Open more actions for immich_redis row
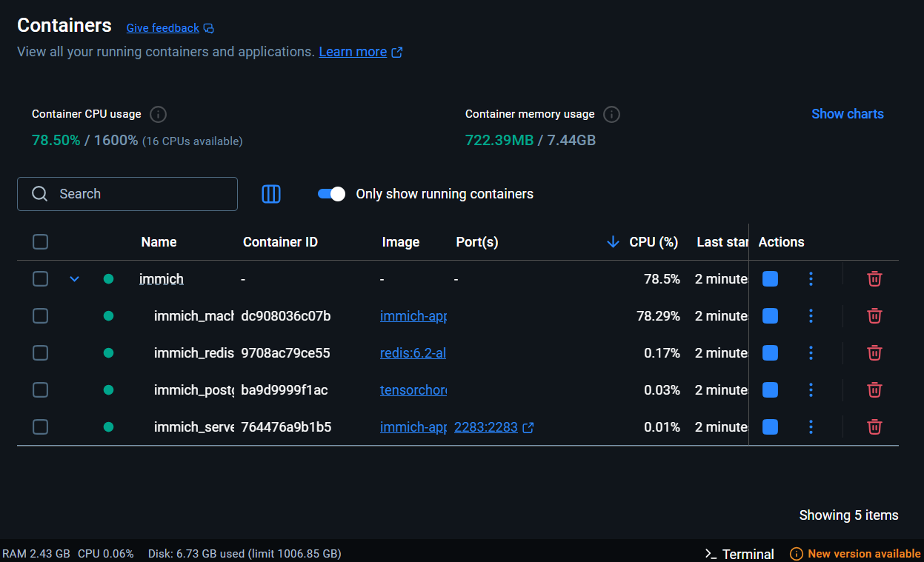Screen dimensions: 924x562 [811, 353]
